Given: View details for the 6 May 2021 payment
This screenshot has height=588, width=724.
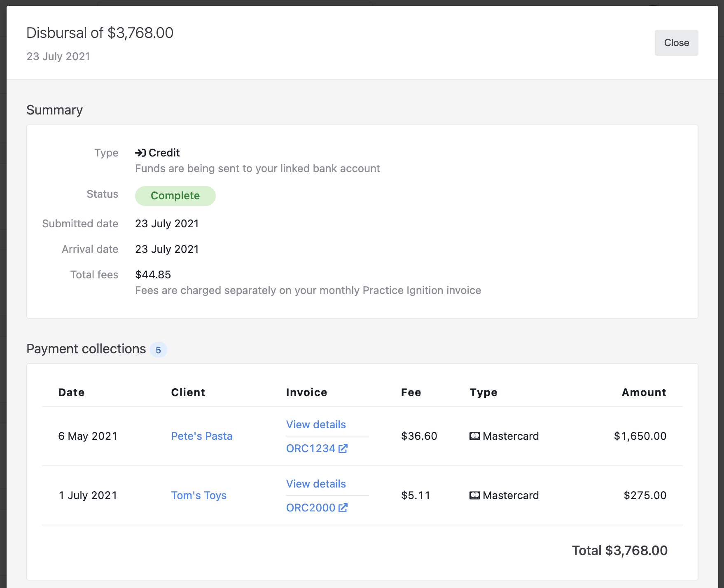Looking at the screenshot, I should 316,425.
